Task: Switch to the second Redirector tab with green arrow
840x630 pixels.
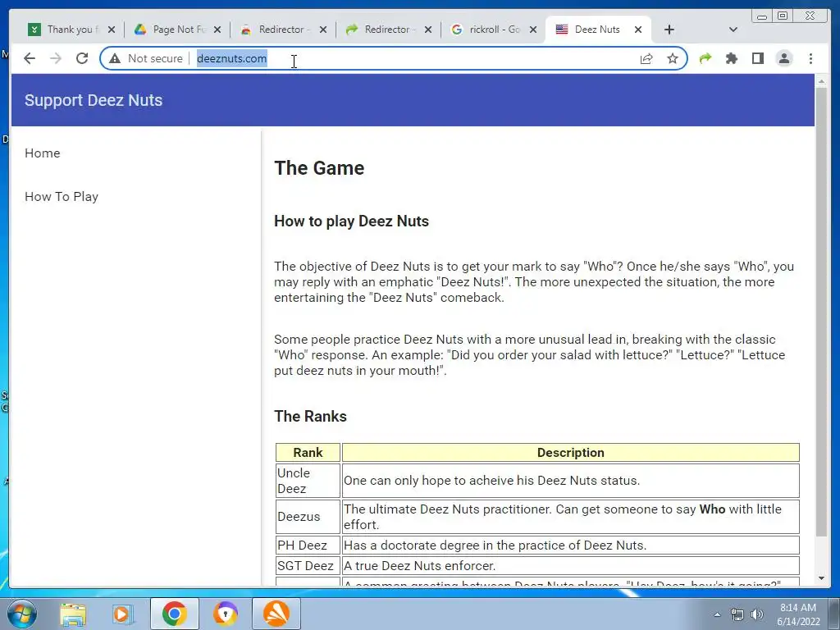Action: (387, 30)
